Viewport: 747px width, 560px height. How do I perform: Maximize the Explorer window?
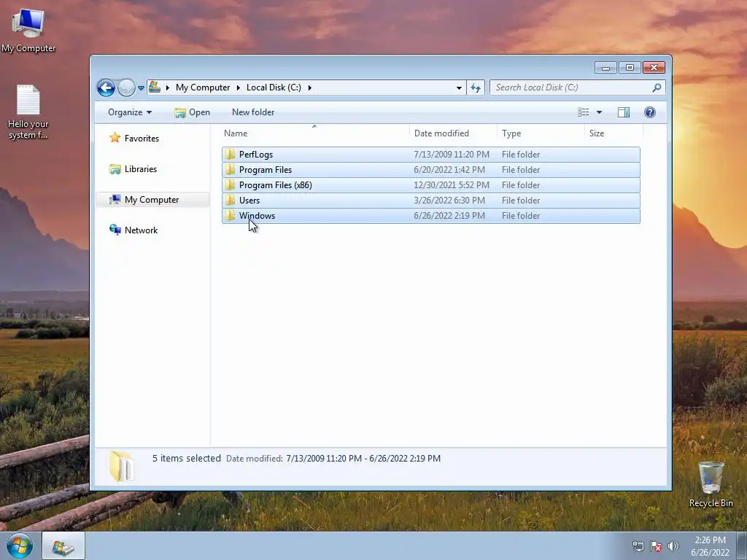(630, 68)
